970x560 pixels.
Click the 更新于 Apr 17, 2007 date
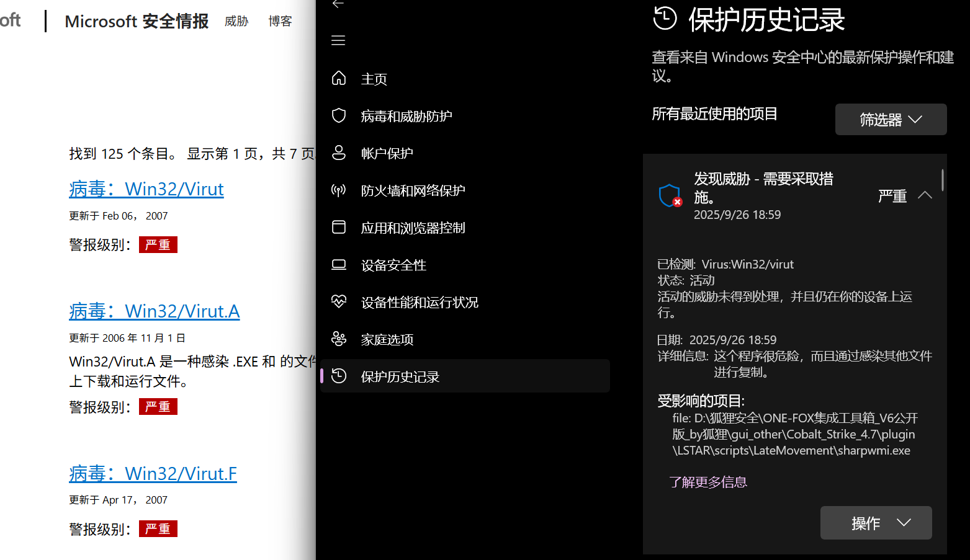pos(118,500)
